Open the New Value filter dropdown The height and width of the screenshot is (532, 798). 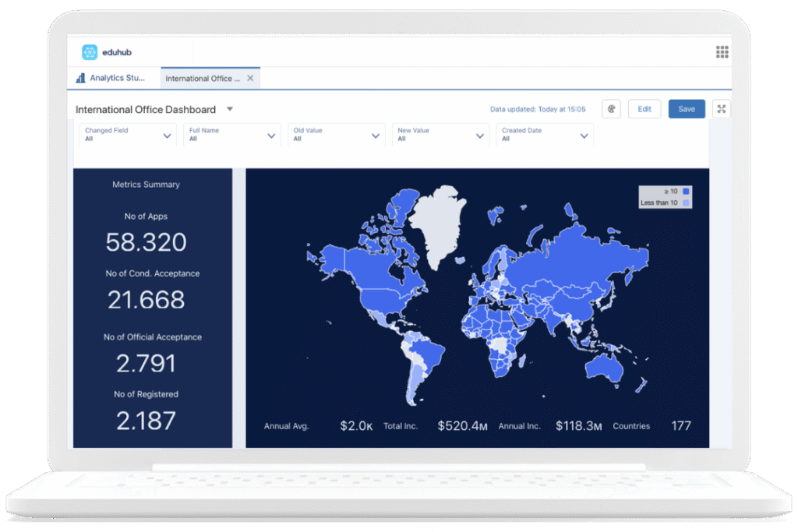tap(440, 134)
